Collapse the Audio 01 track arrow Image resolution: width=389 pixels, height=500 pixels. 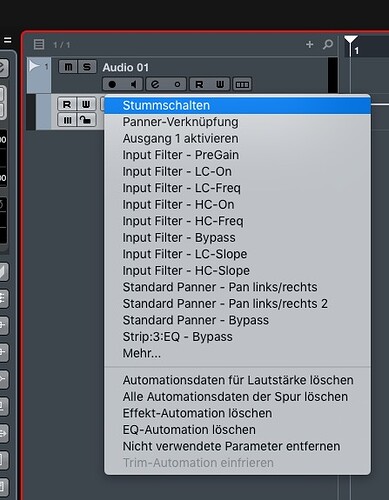pyautogui.click(x=34, y=66)
